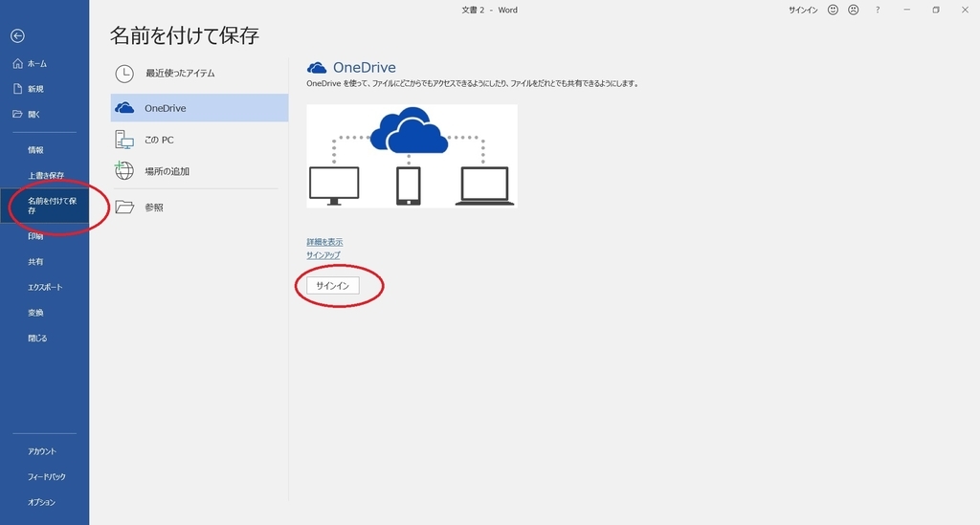Viewport: 980px width, 525px height.
Task: Click the question mark help icon
Action: tap(878, 10)
